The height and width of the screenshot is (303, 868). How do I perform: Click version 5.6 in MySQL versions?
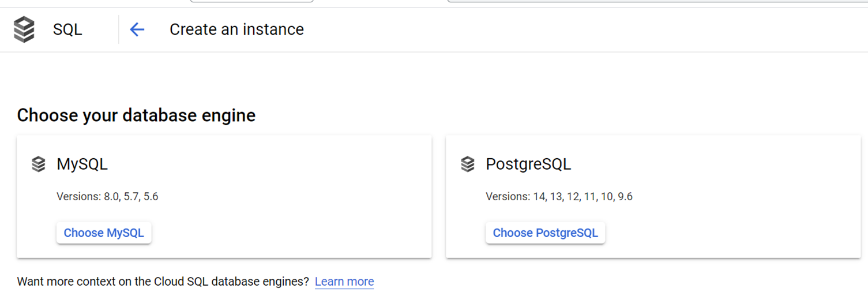(x=151, y=197)
